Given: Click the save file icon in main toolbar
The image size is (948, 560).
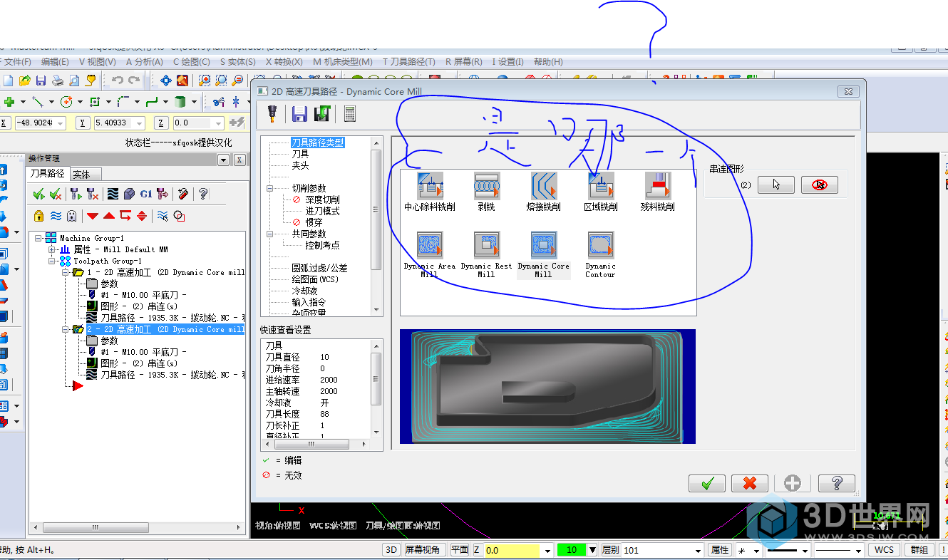Looking at the screenshot, I should (41, 81).
